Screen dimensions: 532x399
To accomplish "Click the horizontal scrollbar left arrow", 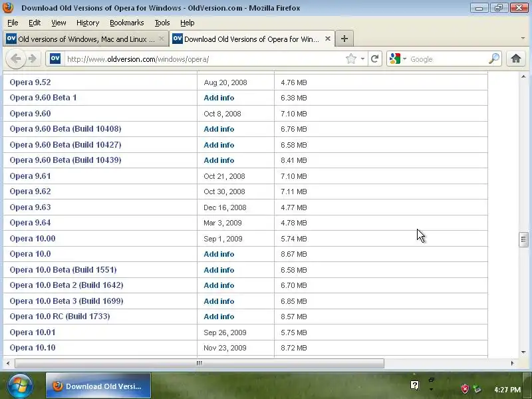I will coord(8,363).
